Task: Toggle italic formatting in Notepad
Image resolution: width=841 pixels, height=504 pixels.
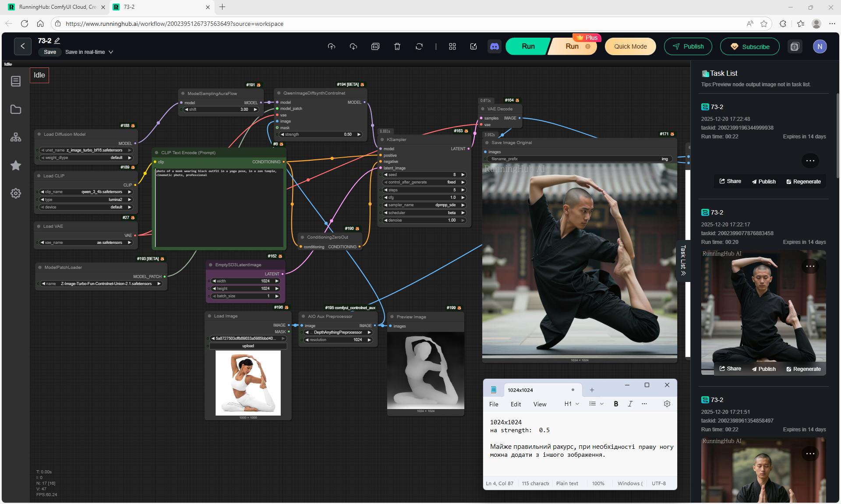Action: tap(630, 404)
